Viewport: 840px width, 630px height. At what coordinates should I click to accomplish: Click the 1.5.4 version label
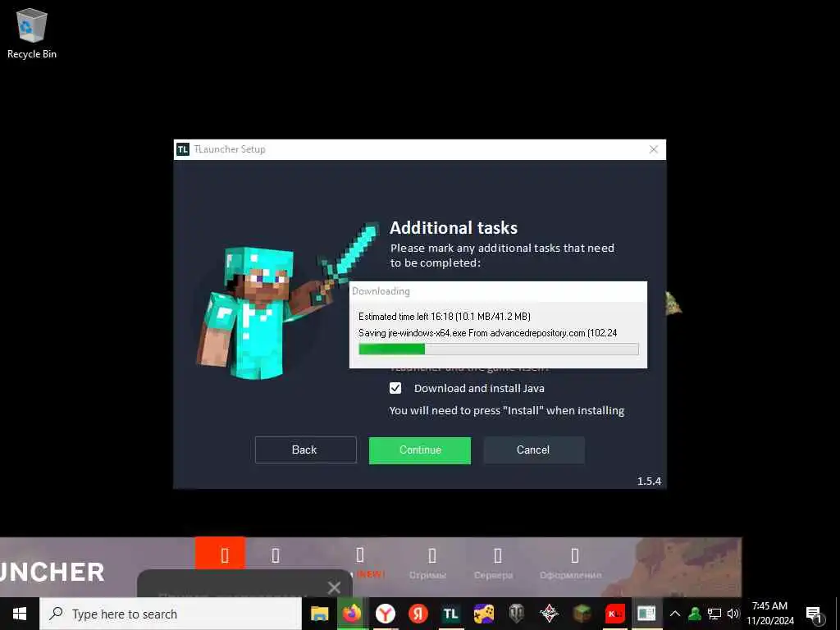(649, 481)
